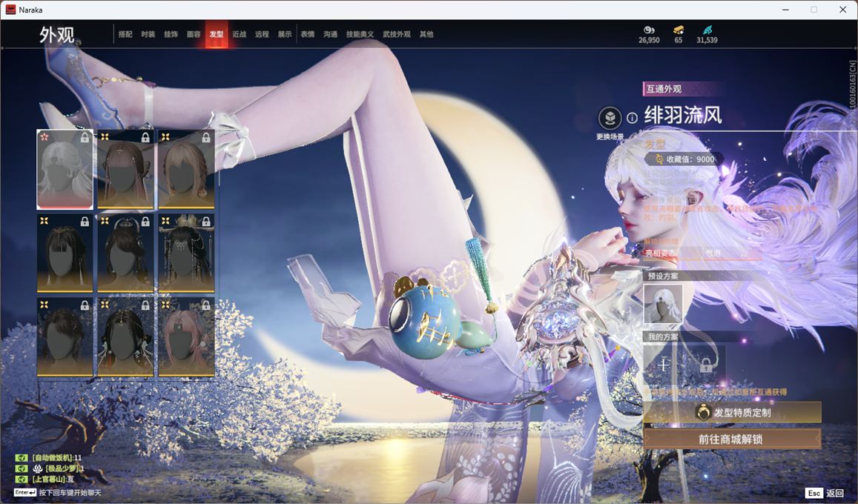
Task: Select the highlighted 发型 tab
Action: click(x=217, y=34)
